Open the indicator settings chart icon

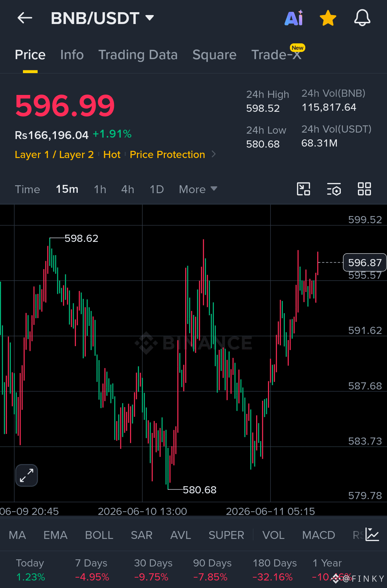click(372, 534)
